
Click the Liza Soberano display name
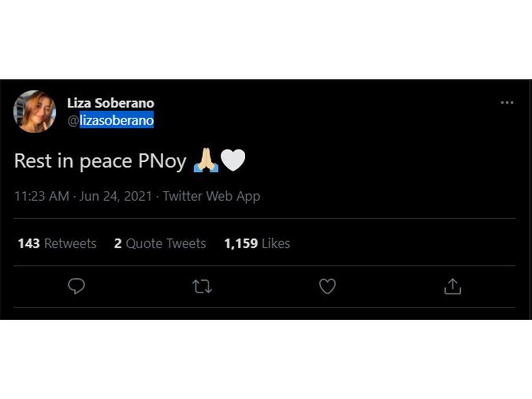point(111,103)
